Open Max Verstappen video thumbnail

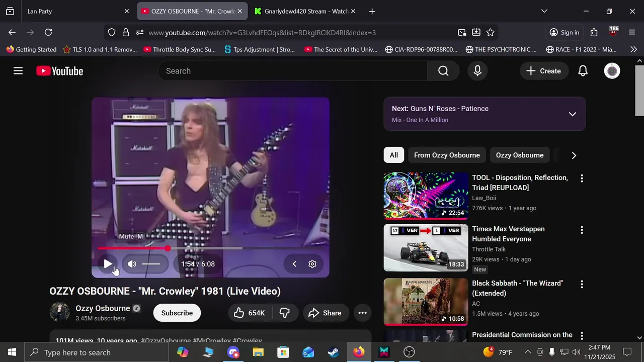(x=426, y=248)
